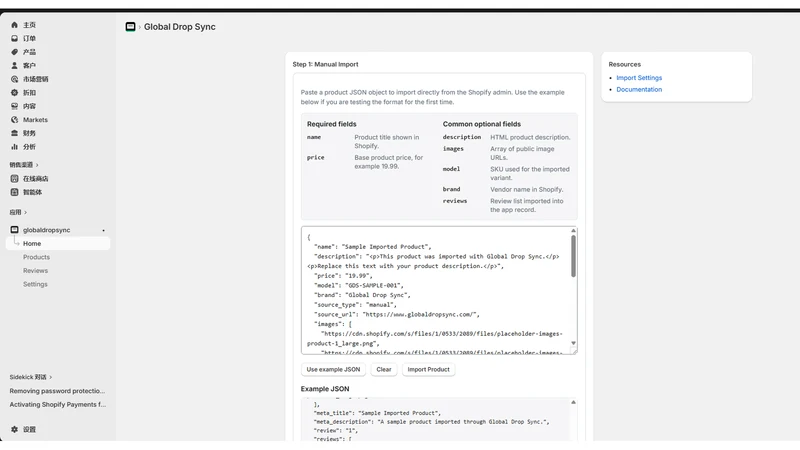Expand the Sidekick 对话 chevron
The width and height of the screenshot is (800, 450).
51,377
